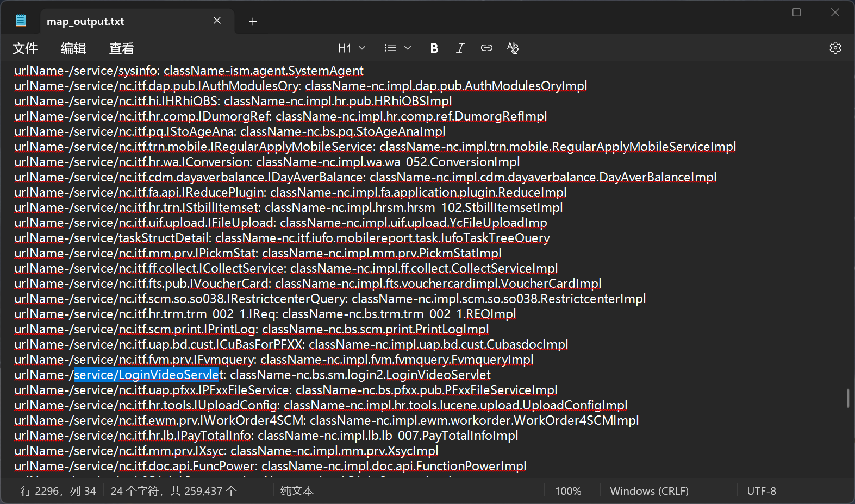
Task: Toggle italic formatting
Action: (x=460, y=48)
